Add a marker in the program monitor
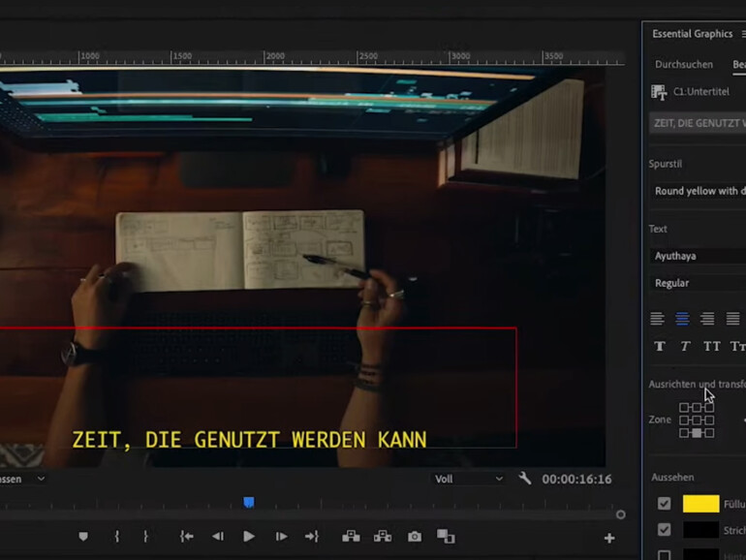Screen dimensions: 746x560 pos(83,537)
